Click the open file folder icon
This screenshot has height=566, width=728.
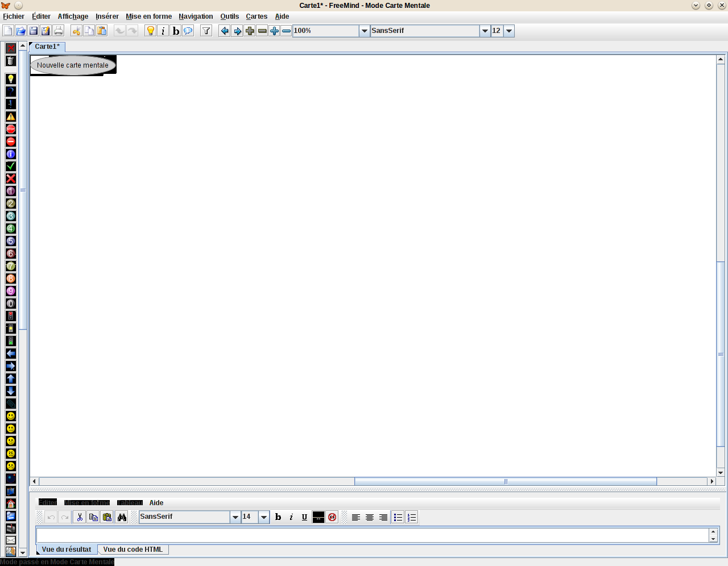coord(20,31)
